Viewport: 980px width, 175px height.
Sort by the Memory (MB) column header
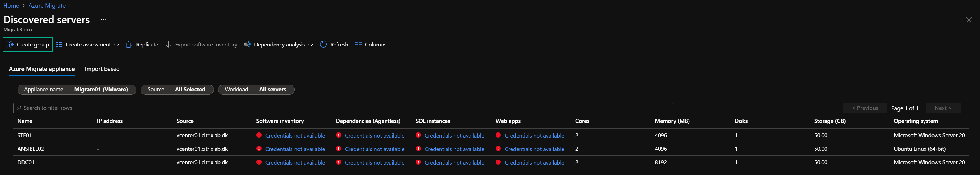click(x=672, y=121)
